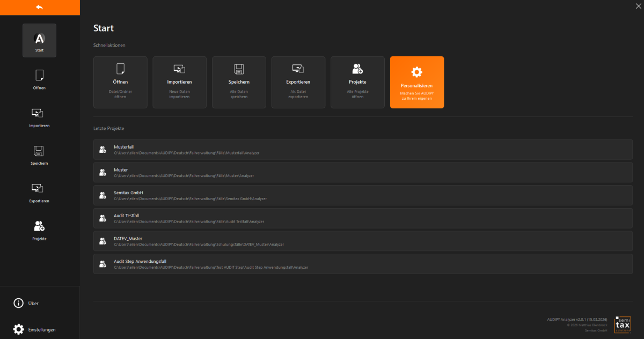The image size is (644, 339).
Task: Open Projekte from the sidebar
Action: 39,229
